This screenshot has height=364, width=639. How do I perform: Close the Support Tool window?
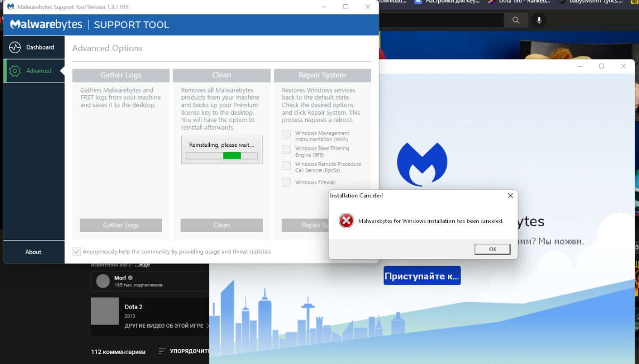(367, 7)
